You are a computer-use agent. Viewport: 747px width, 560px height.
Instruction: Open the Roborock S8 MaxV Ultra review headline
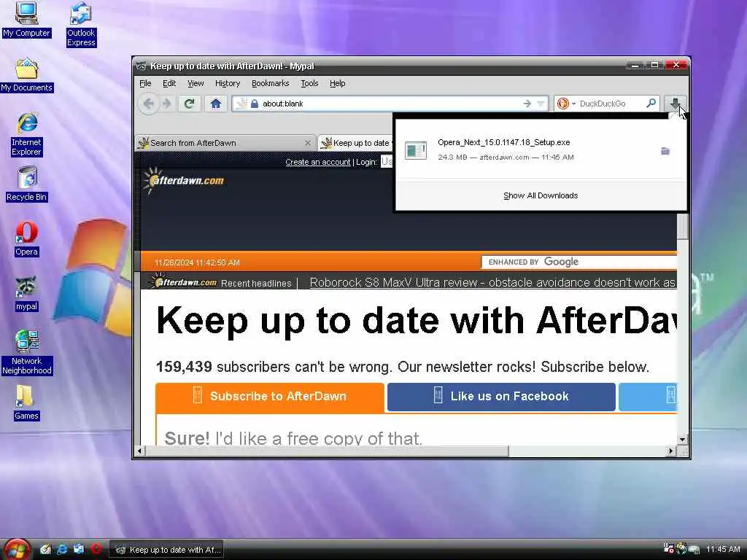[x=492, y=282]
